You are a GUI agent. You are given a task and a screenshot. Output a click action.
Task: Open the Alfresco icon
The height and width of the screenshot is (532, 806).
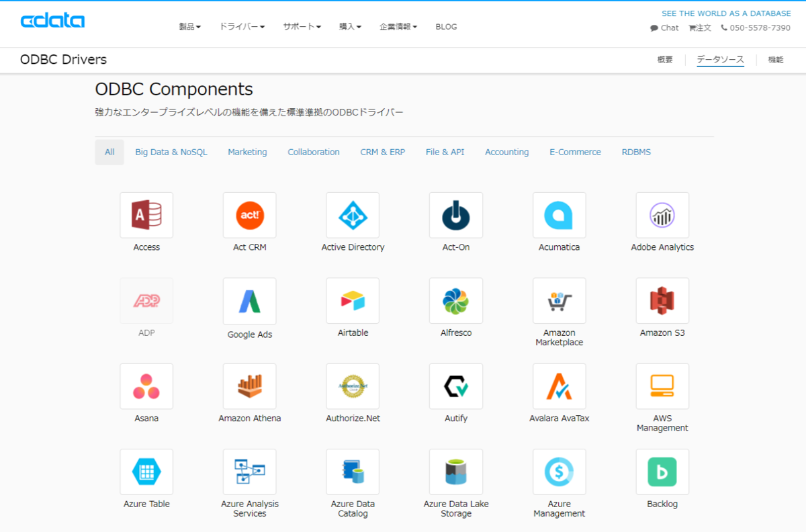point(456,300)
